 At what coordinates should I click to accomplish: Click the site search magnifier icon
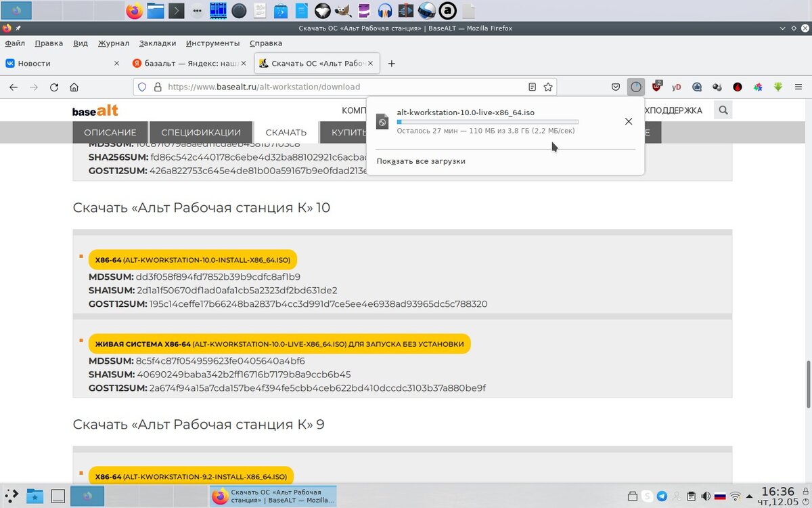click(723, 110)
